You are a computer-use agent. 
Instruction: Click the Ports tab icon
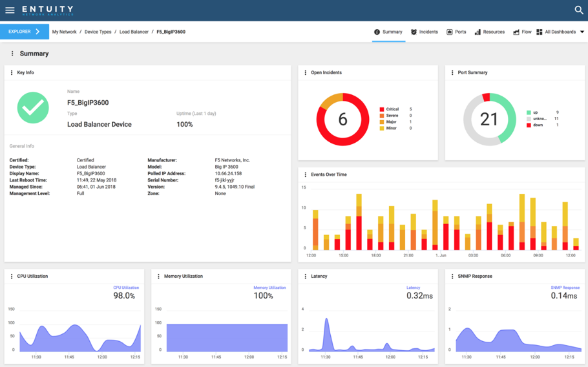click(x=449, y=32)
